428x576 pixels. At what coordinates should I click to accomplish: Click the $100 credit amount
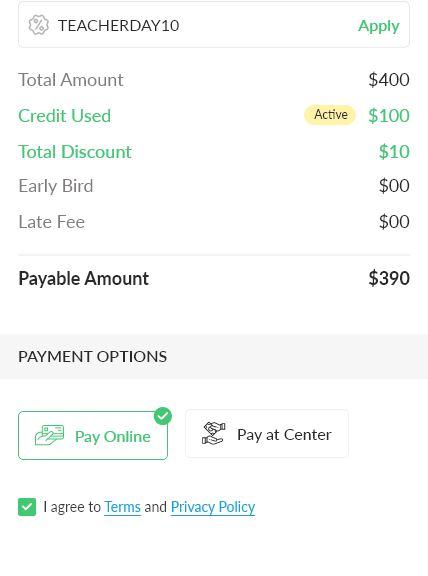pos(389,116)
